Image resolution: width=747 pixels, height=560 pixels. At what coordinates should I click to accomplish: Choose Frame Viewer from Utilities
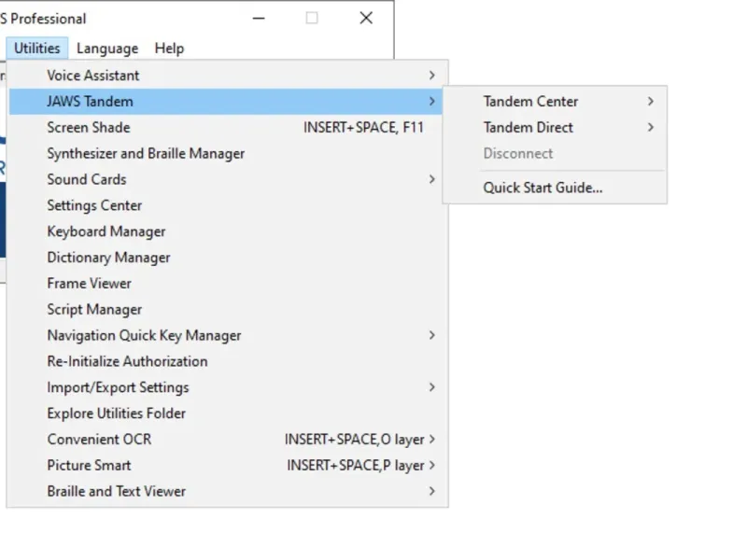[90, 284]
